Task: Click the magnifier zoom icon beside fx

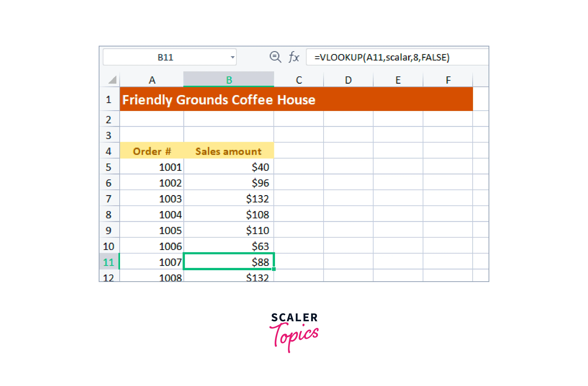Action: (275, 57)
